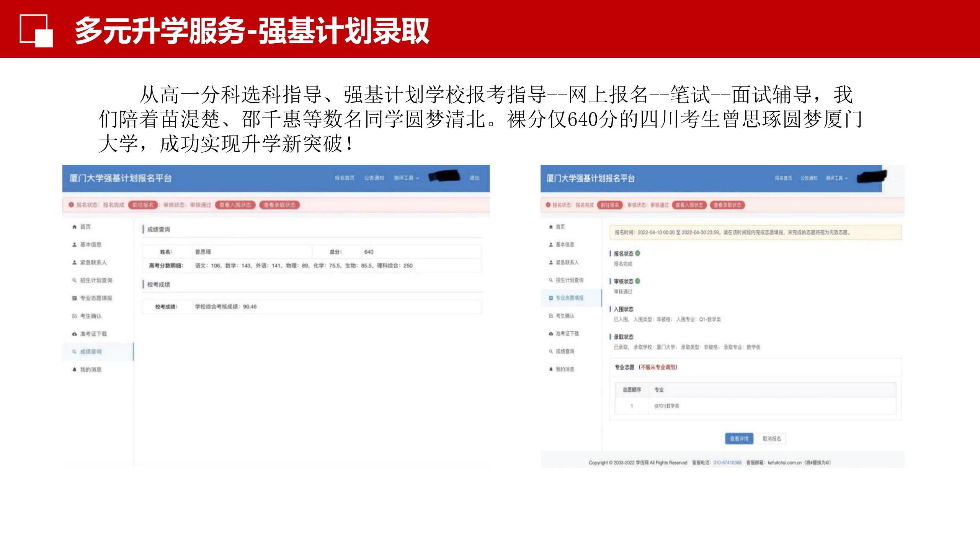Click red alert icon before 报名状态, right screenshot
This screenshot has height=551, width=980.
pyautogui.click(x=548, y=205)
